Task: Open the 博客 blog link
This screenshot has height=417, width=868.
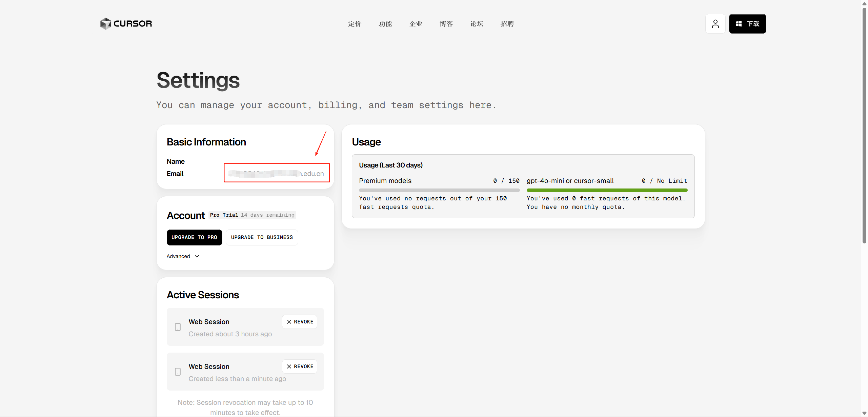Action: (446, 24)
